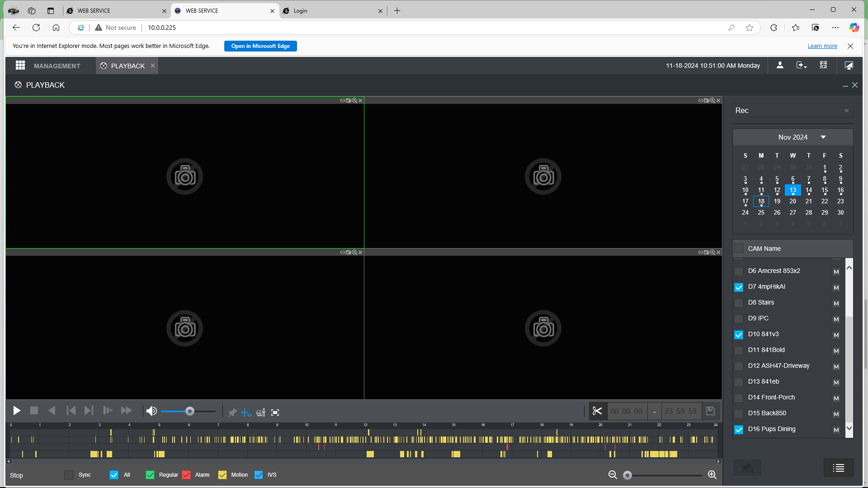Open the file list button
Image resolution: width=868 pixels, height=488 pixels.
tap(838, 468)
